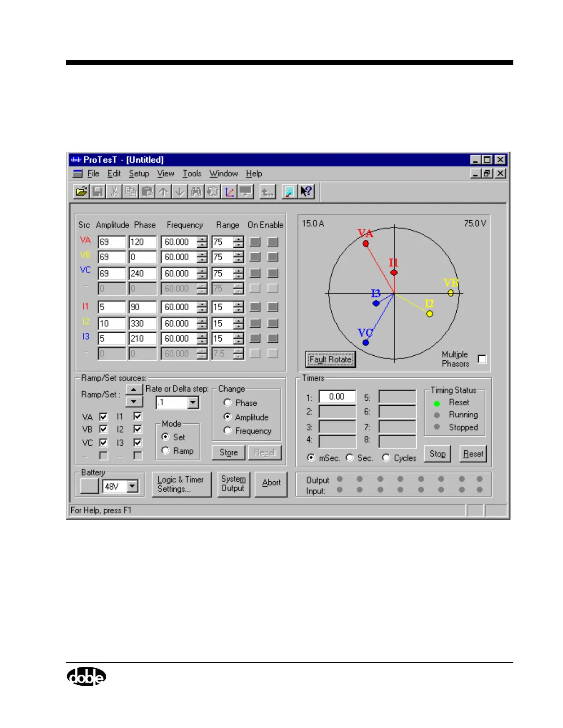Click the Cut scissors icon
563x728 pixels.
(115, 191)
